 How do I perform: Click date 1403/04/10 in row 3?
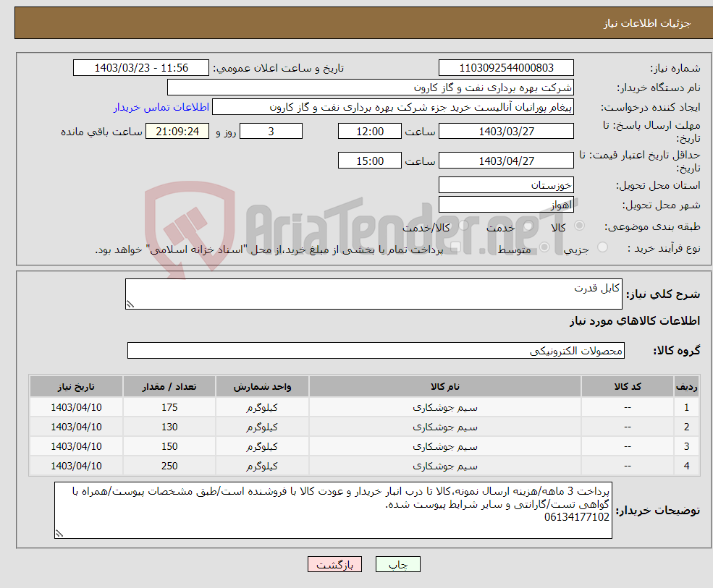76,446
